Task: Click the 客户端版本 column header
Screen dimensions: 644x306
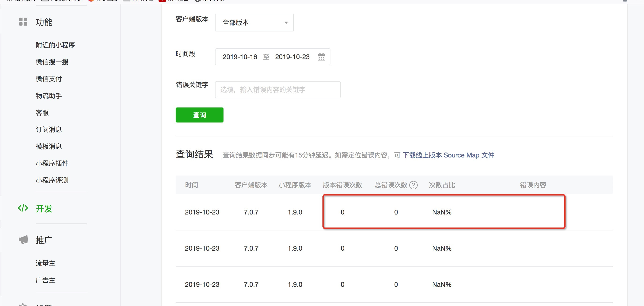Action: [251, 185]
